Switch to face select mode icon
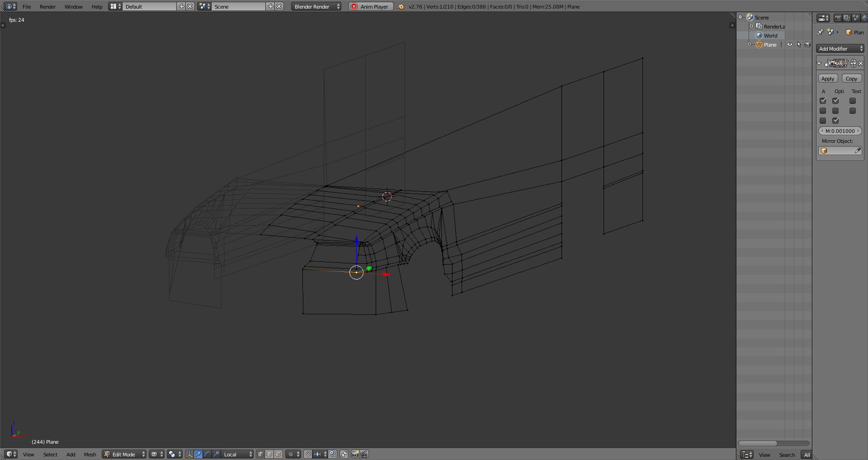Screen dimensions: 868x460 point(278,454)
